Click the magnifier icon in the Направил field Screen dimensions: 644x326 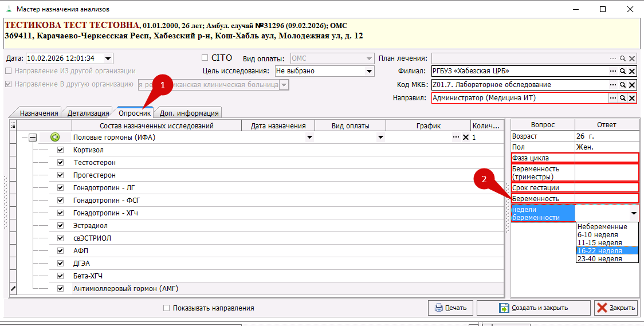click(x=622, y=98)
